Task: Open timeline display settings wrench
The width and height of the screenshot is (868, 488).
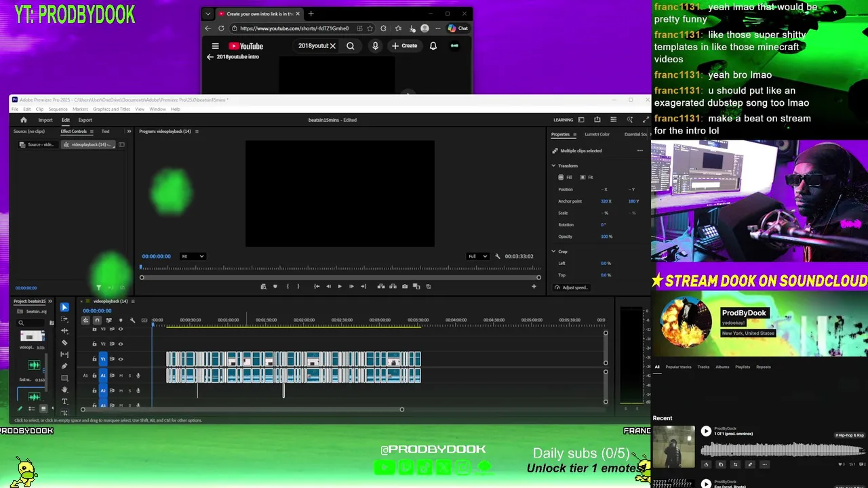Action: pyautogui.click(x=132, y=320)
